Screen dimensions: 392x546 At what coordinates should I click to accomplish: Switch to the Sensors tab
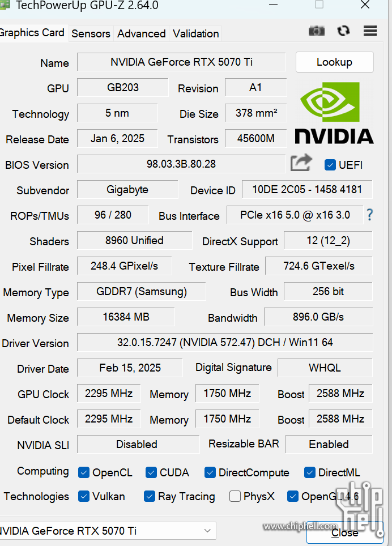pos(91,33)
